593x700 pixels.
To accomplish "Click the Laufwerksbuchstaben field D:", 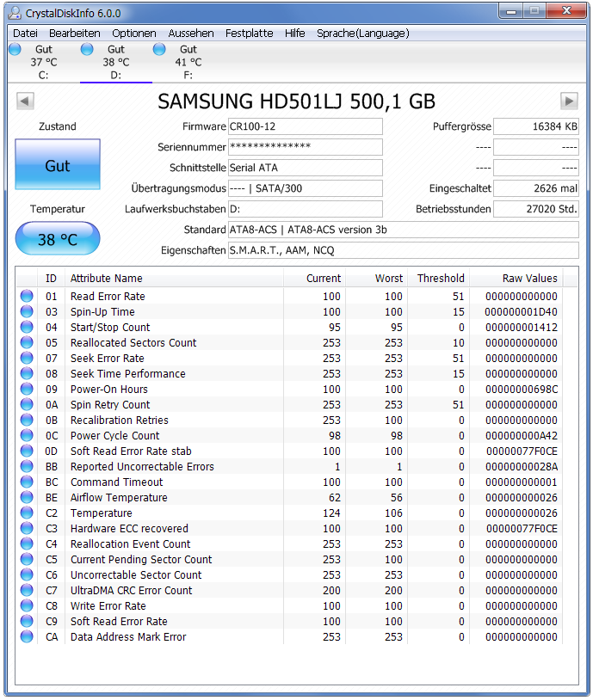I will [x=306, y=209].
